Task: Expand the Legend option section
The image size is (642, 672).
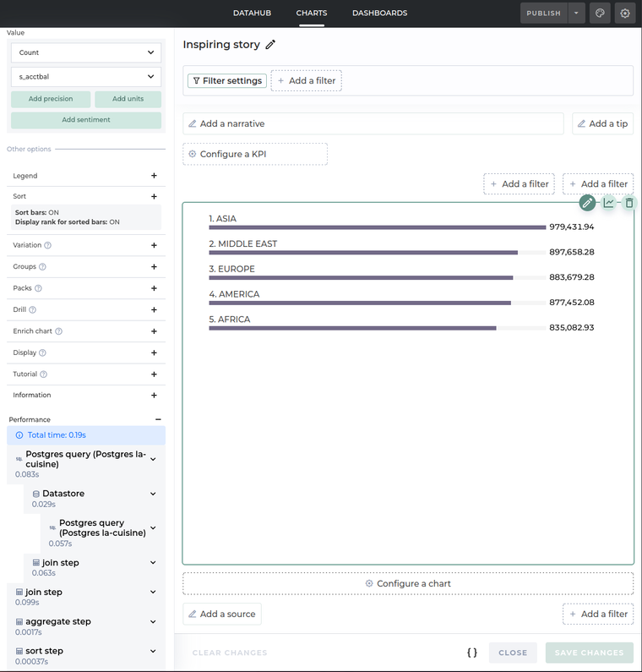Action: point(154,176)
